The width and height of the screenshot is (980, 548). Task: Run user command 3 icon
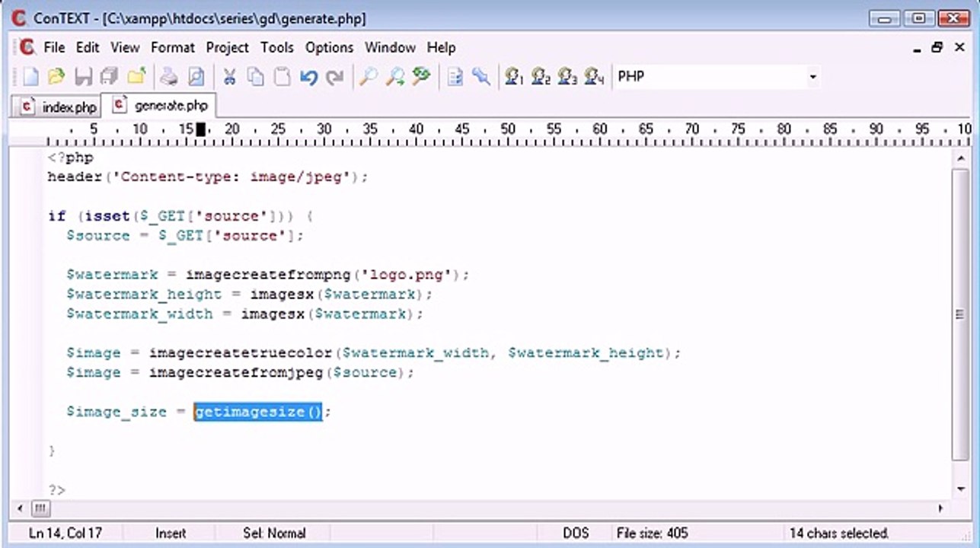[x=568, y=76]
